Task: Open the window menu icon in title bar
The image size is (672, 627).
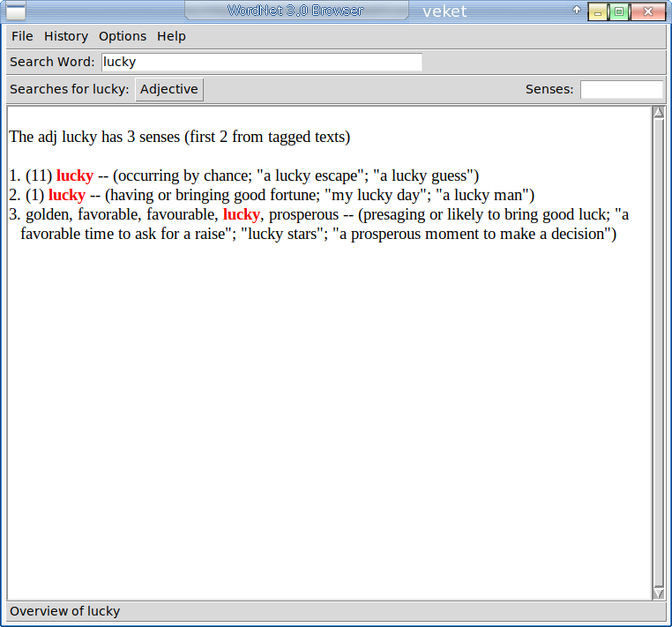Action: click(15, 11)
